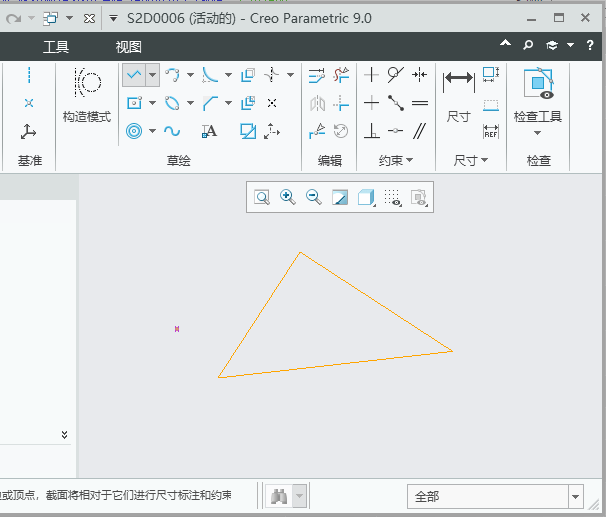The width and height of the screenshot is (606, 517).
Task: Toggle Construction Mode (构造模式)
Action: click(87, 96)
